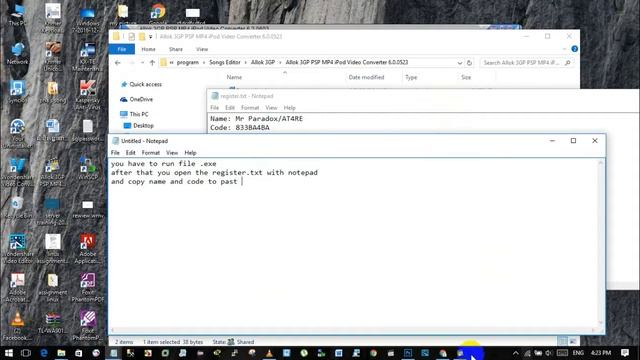Open View menu in register.txt Notepad
The width and height of the screenshot is (640, 360).
coord(271,108)
